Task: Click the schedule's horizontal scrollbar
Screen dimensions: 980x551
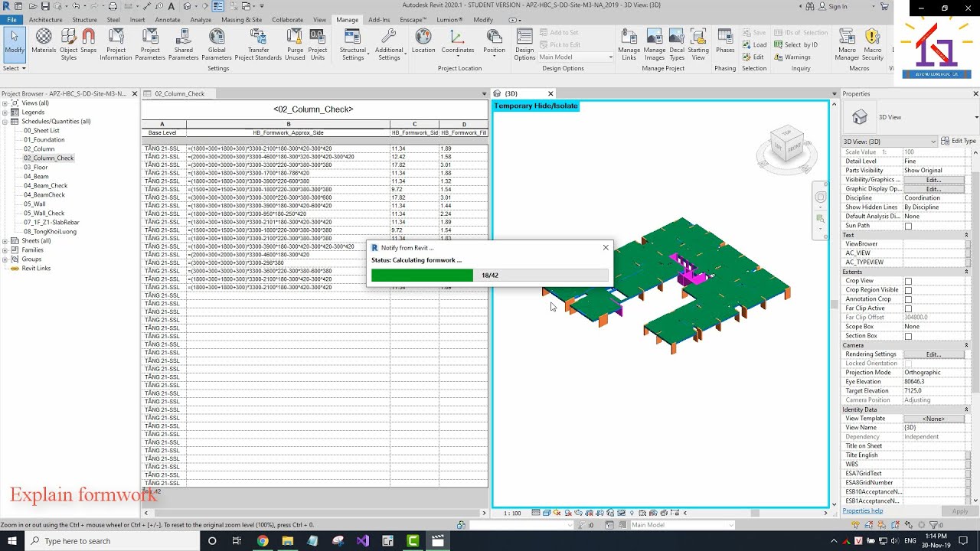Action: coord(314,513)
